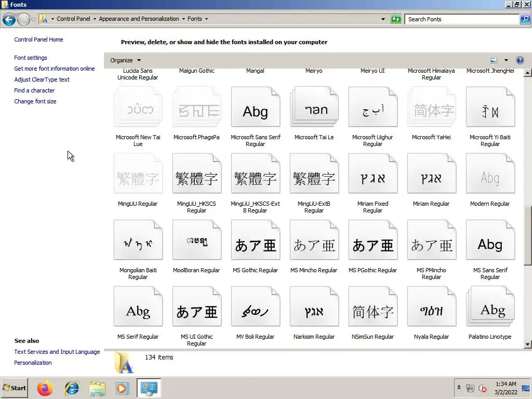This screenshot has width=532, height=399.
Task: Refresh the Fonts folder view
Action: tap(396, 19)
